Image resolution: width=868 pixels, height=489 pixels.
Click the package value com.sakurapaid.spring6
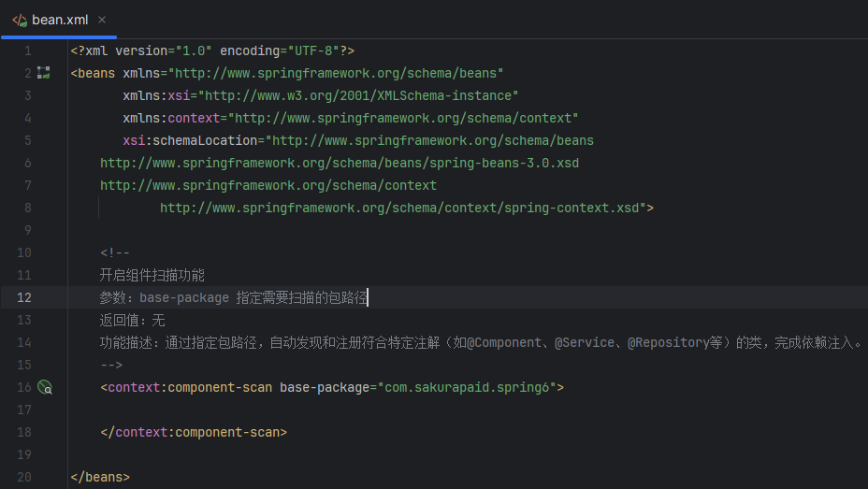pos(467,387)
